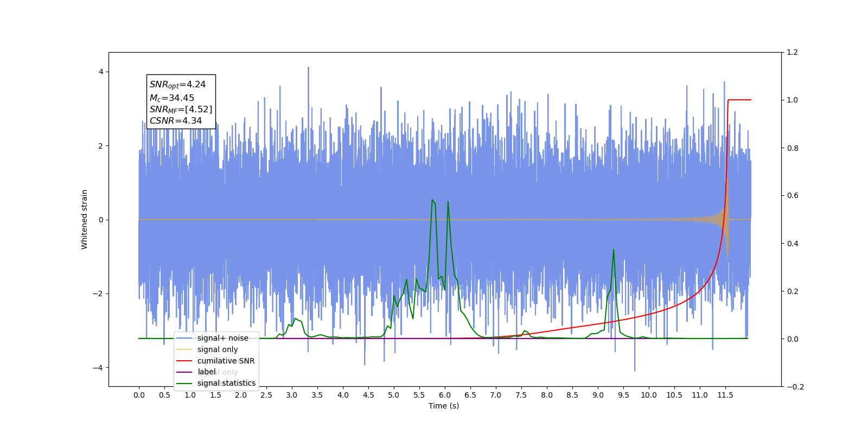Click the Mc=34.45 annotation text
Screen dimensions: 868x434
point(172,98)
